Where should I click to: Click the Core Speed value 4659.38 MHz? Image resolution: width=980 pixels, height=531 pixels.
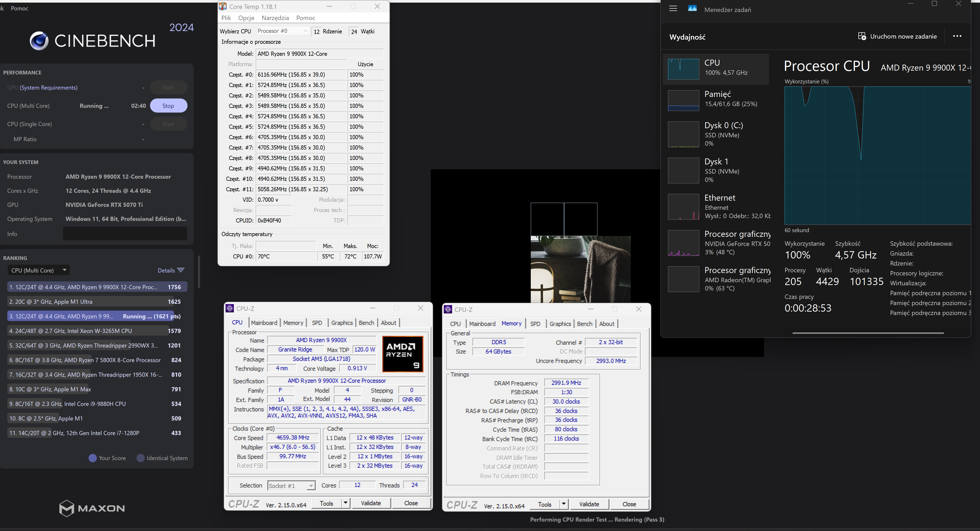[x=292, y=438]
